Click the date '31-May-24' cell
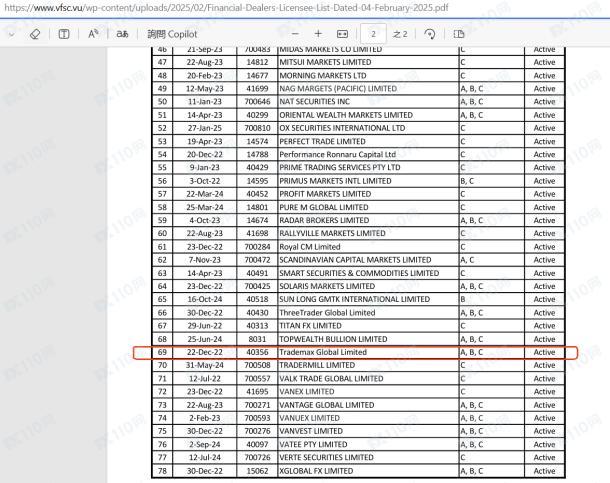The height and width of the screenshot is (483, 610). click(205, 365)
